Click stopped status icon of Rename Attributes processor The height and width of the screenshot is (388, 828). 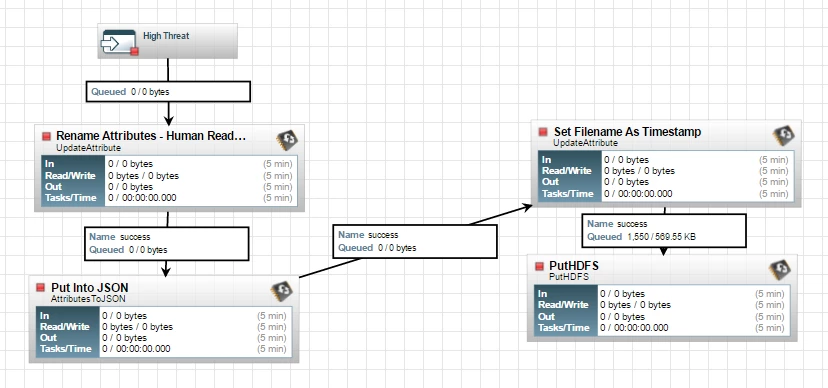tap(46, 136)
